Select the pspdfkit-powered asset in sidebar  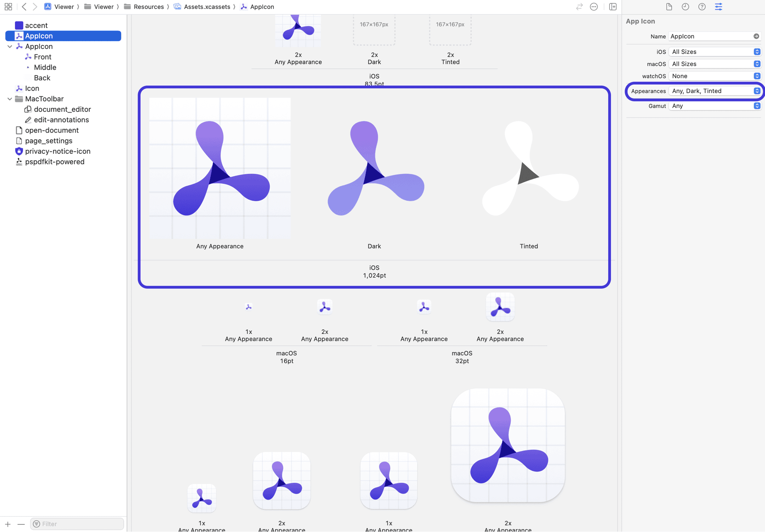click(54, 161)
